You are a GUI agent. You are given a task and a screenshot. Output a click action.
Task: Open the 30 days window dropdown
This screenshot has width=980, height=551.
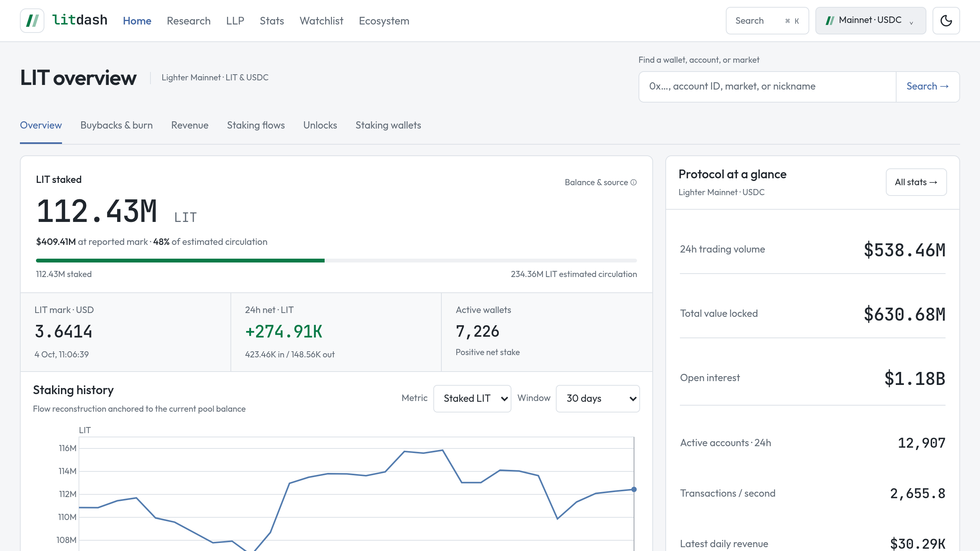click(598, 398)
